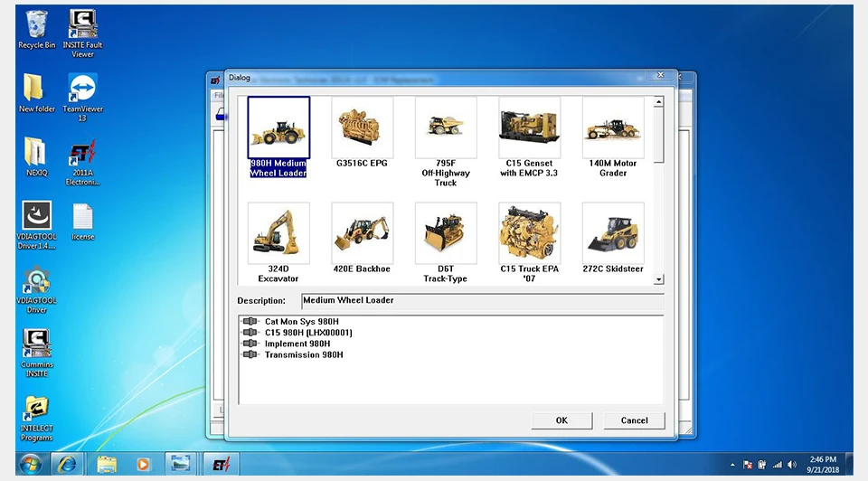Choose the C15 Truck EPA '07 engine
This screenshot has height=481, width=868.
(529, 233)
